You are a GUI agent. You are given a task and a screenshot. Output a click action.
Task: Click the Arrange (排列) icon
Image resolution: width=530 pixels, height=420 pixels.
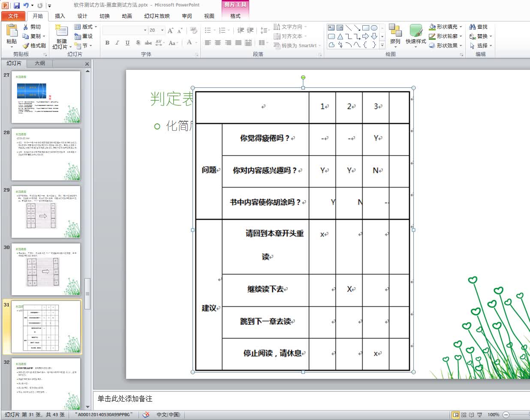pyautogui.click(x=395, y=34)
